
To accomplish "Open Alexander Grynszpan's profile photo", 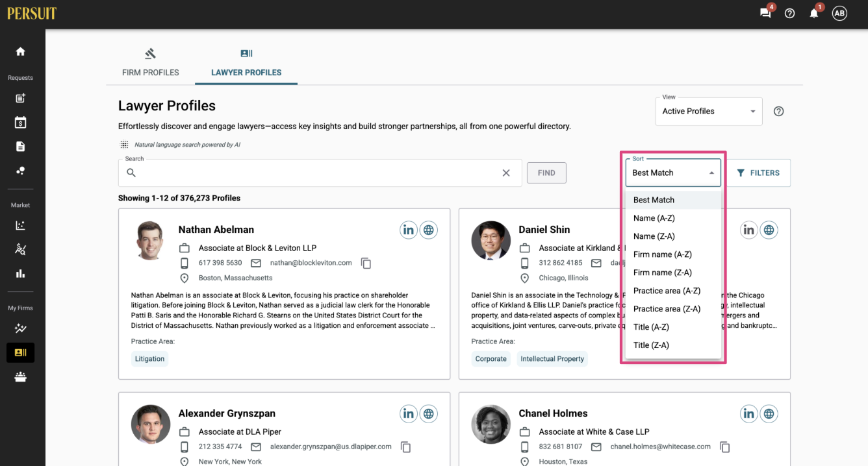I will click(151, 424).
